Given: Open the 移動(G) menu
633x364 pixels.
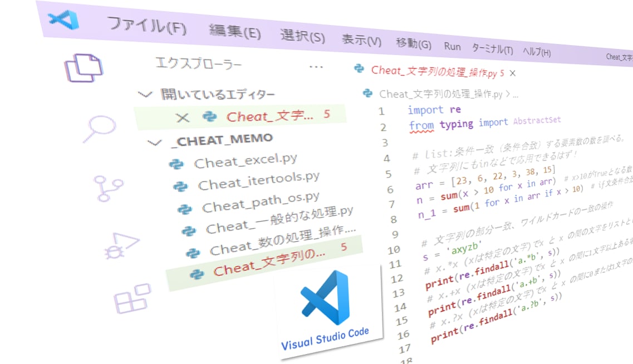Looking at the screenshot, I should [414, 43].
